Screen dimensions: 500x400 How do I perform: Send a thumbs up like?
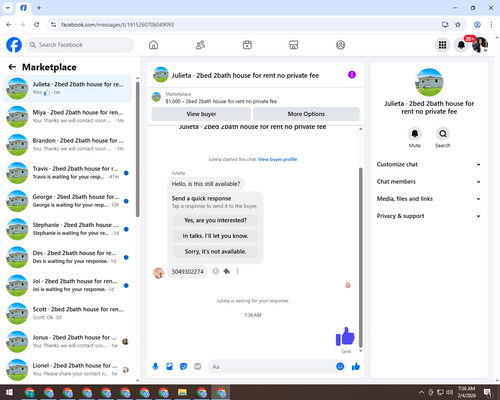click(x=356, y=367)
